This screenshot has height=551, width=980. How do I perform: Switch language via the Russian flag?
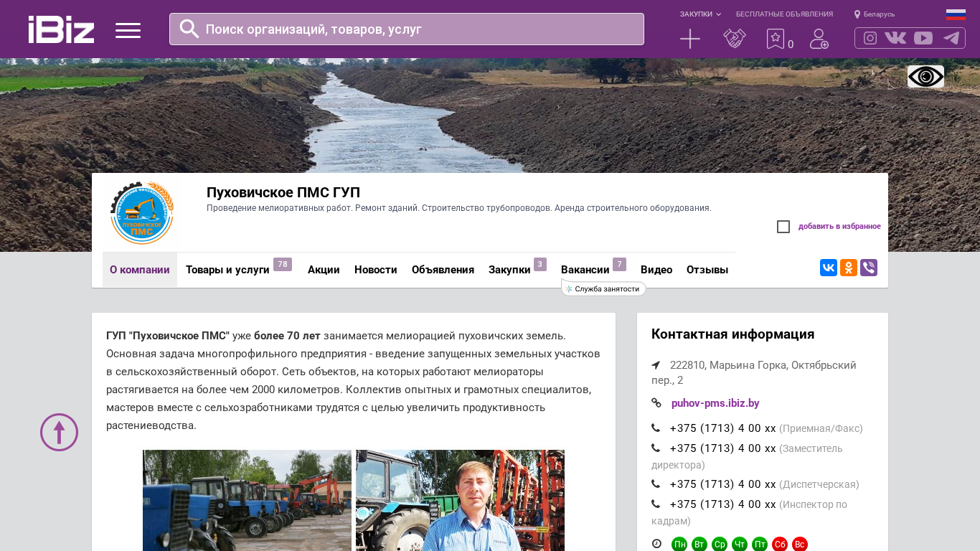tap(956, 14)
